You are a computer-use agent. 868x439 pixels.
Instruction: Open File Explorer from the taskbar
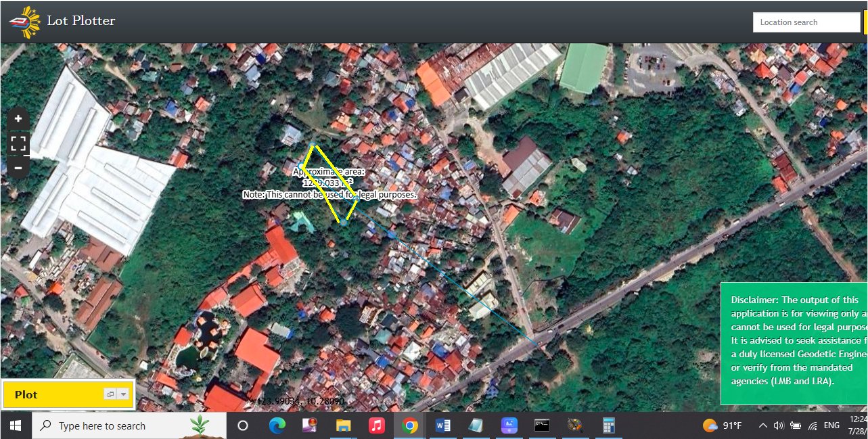(x=344, y=425)
